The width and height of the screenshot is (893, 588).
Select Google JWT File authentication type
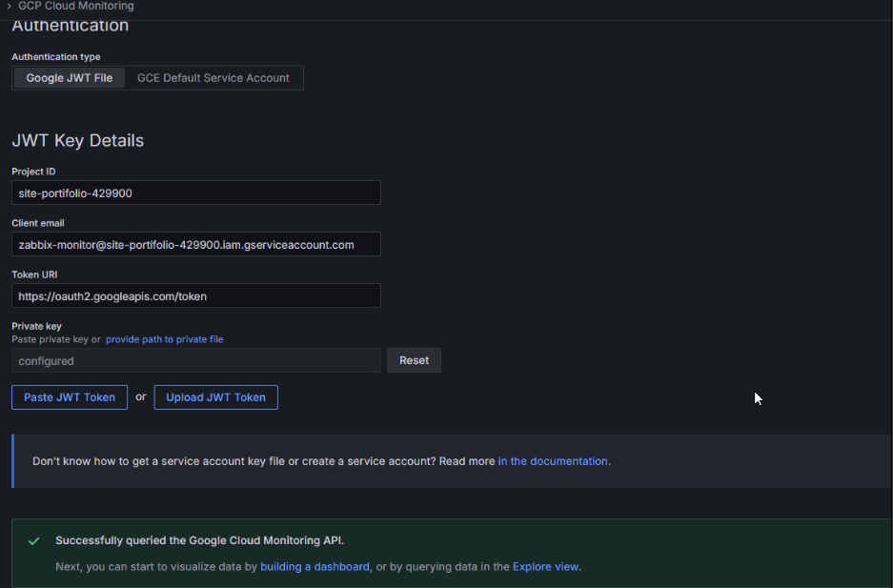click(x=70, y=78)
